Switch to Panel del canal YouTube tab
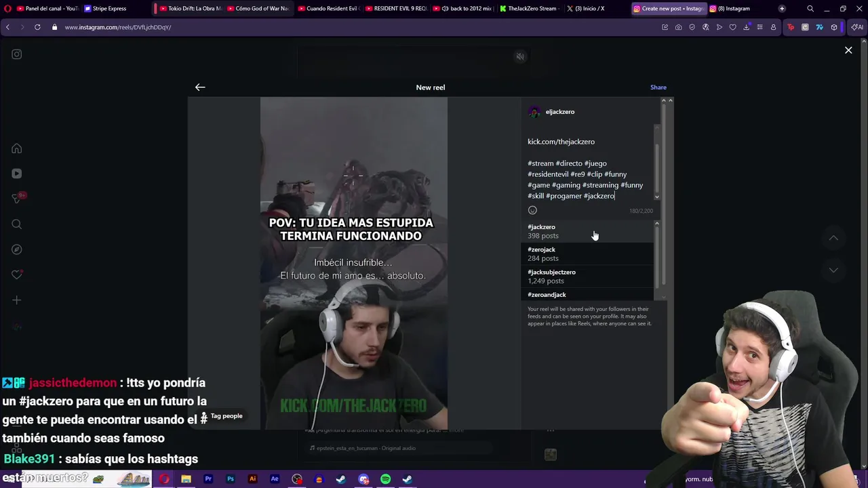868x488 pixels. coord(47,9)
